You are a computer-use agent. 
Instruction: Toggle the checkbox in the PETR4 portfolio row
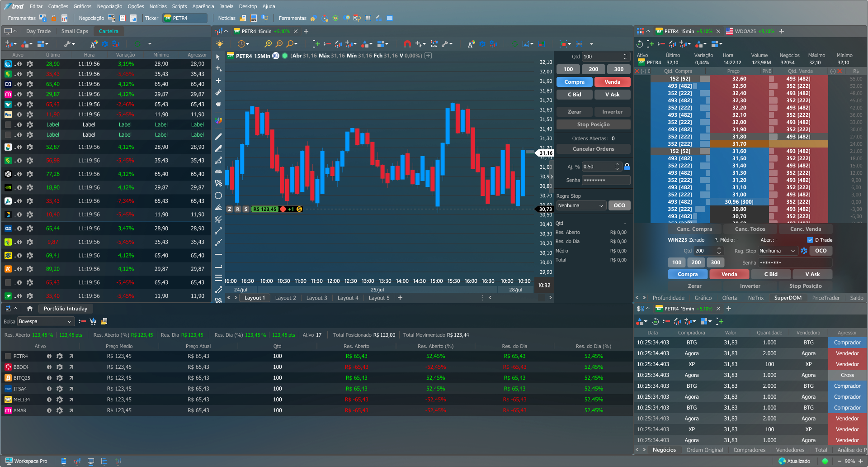tap(8, 356)
